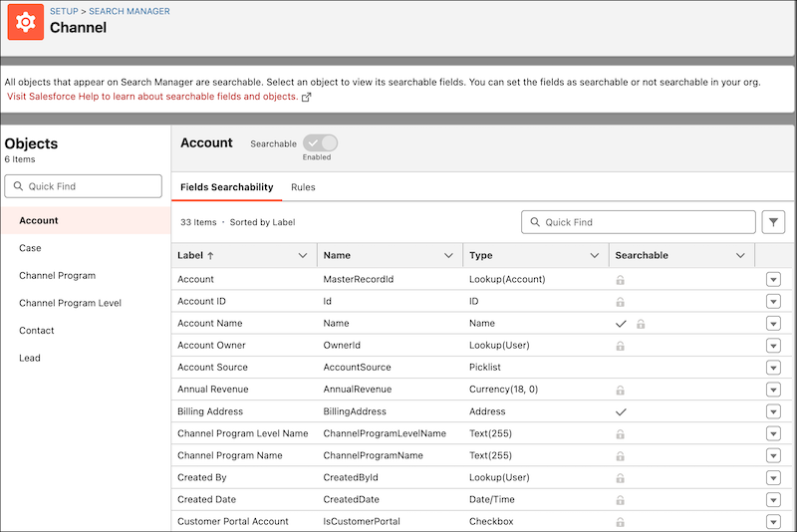
Task: Click the lock icon in the Account ID row
Action: pos(620,302)
